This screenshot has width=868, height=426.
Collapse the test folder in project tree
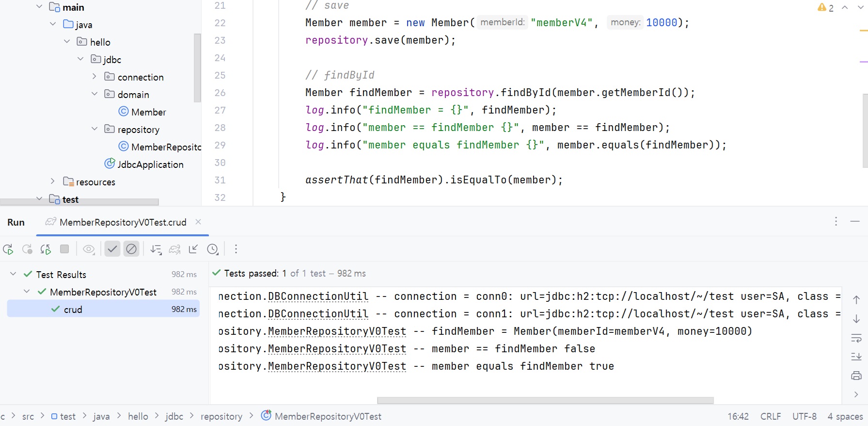click(x=39, y=198)
